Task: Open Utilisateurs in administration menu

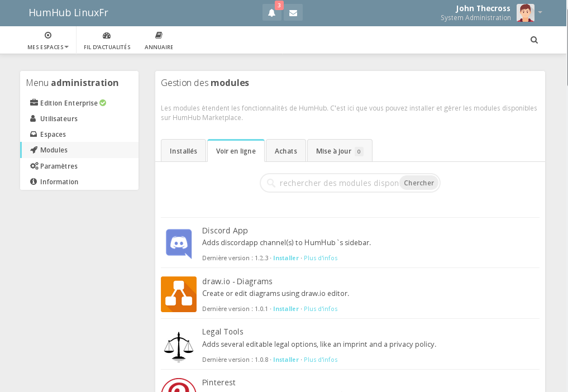Action: point(59,119)
